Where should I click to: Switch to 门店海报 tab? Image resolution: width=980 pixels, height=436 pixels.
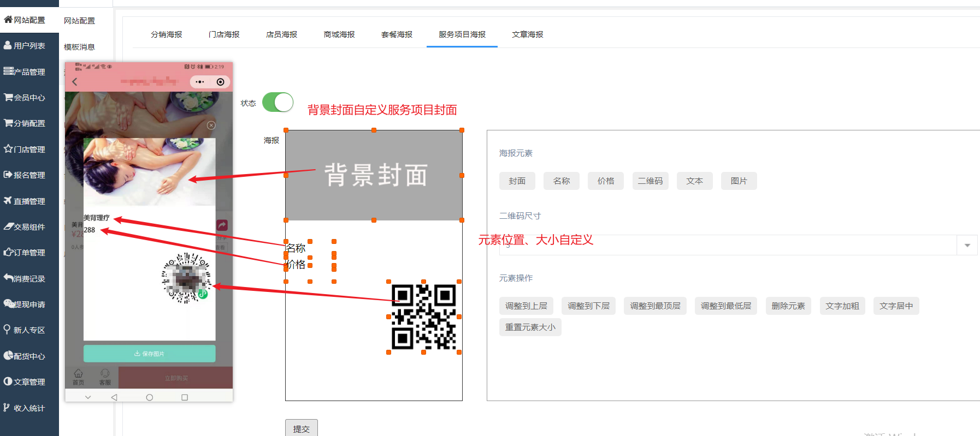click(224, 34)
